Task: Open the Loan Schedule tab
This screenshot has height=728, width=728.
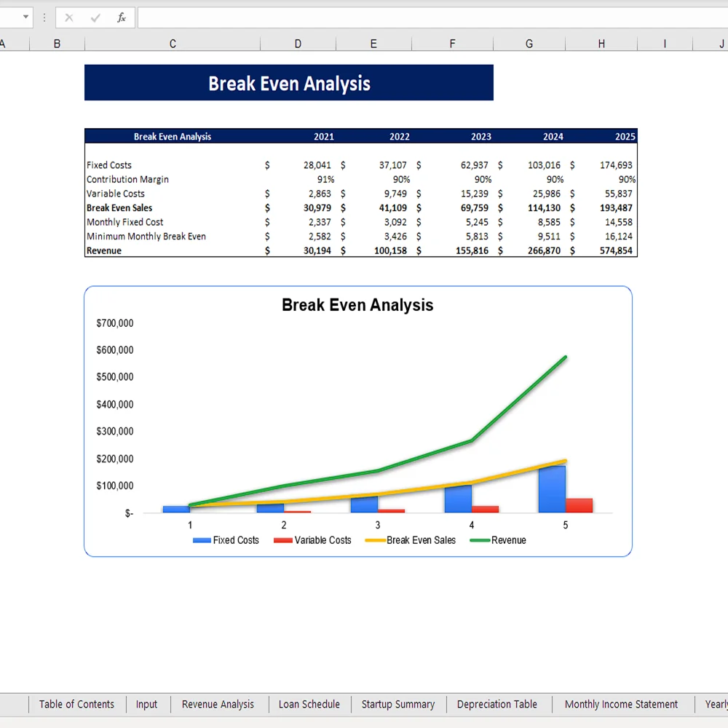Action: 309,704
